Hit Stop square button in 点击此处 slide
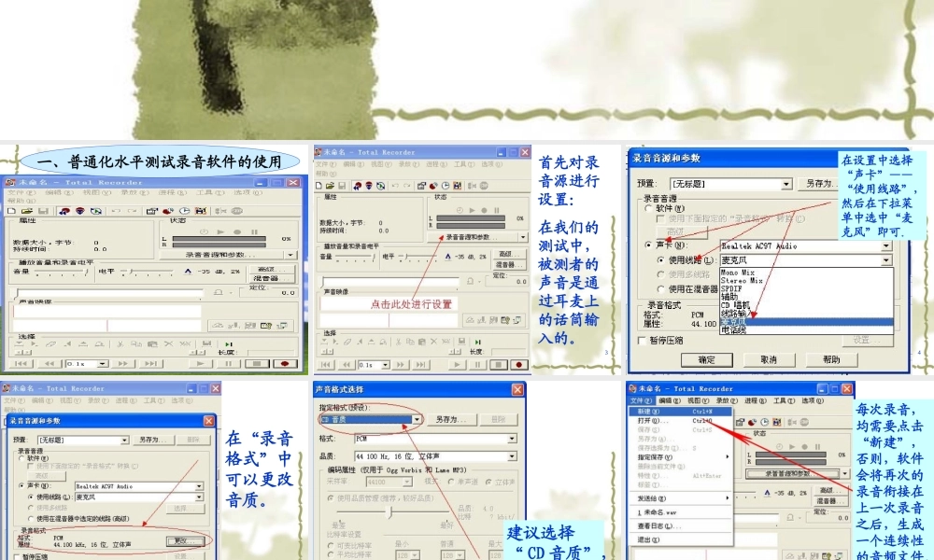 (x=499, y=365)
